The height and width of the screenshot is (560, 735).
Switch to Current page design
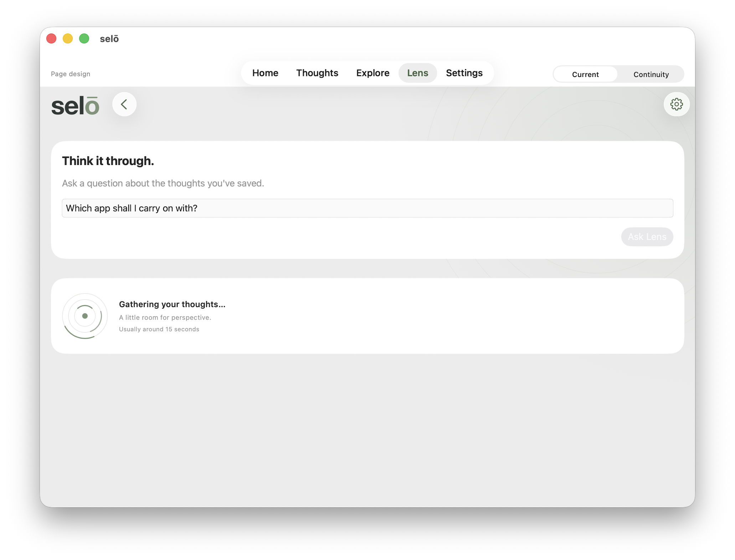585,74
